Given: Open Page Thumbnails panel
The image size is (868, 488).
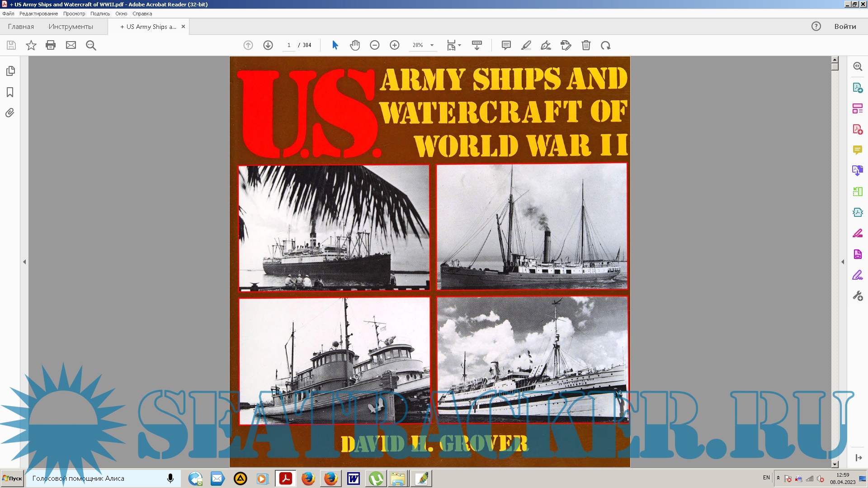Looking at the screenshot, I should pos(10,71).
